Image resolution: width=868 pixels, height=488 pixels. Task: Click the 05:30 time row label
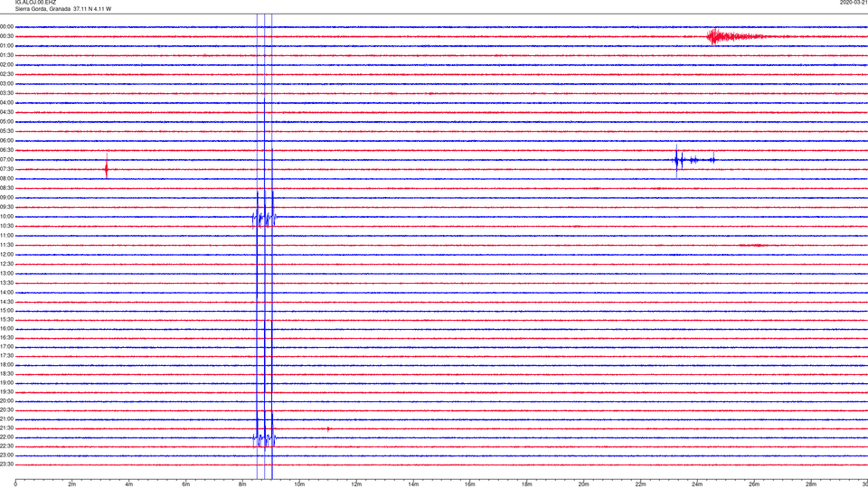[6, 131]
